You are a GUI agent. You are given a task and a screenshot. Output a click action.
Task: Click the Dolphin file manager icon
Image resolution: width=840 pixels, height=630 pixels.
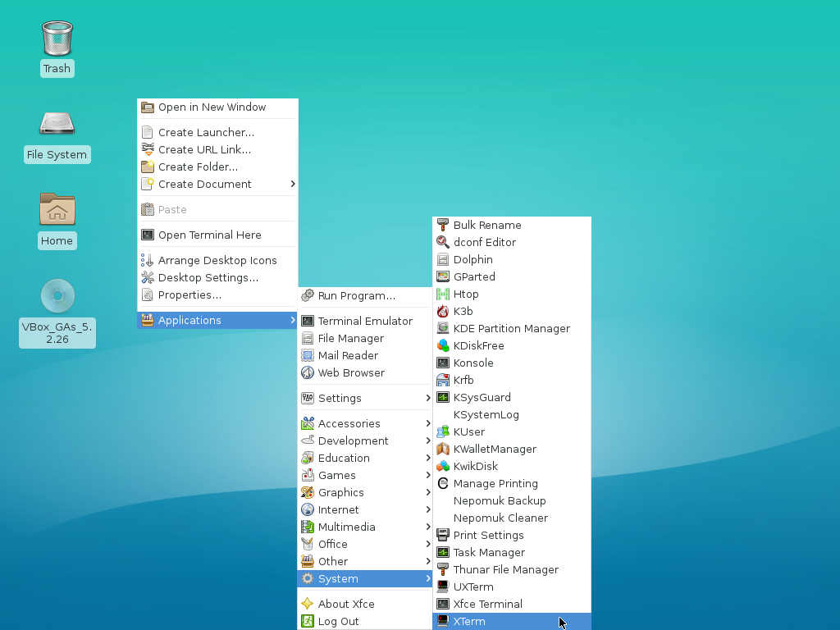[442, 259]
